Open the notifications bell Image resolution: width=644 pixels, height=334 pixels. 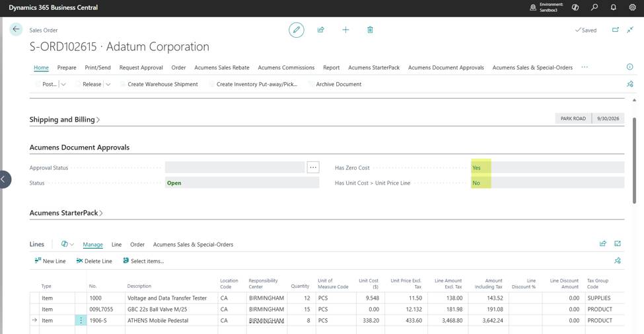614,7
